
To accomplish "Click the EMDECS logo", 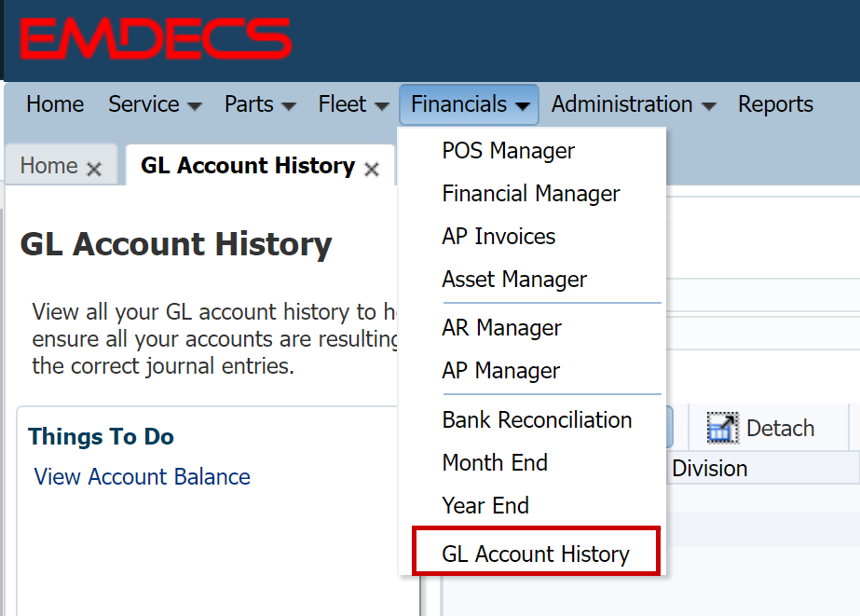I will tap(156, 39).
